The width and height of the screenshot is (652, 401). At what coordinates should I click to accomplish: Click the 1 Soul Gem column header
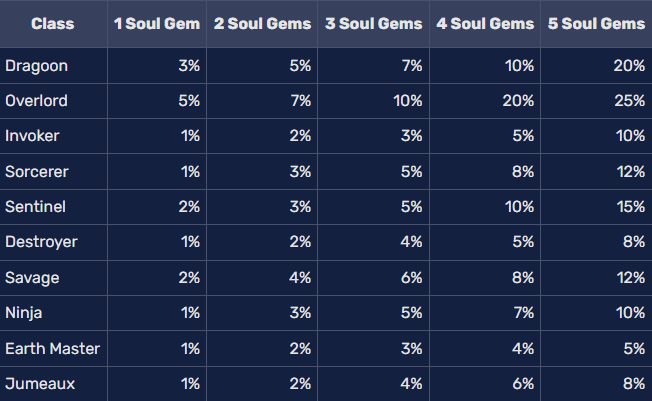pyautogui.click(x=156, y=23)
